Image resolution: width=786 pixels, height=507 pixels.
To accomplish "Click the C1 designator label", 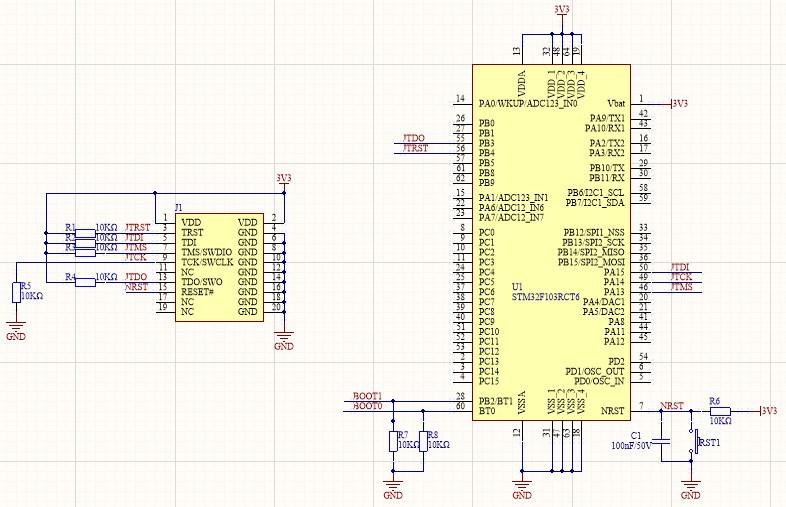I will click(636, 436).
